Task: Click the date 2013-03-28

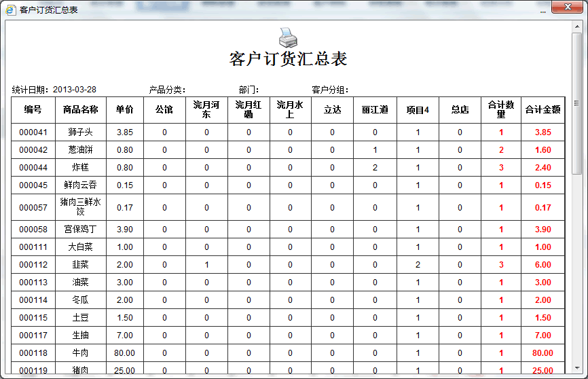Action: tap(75, 89)
